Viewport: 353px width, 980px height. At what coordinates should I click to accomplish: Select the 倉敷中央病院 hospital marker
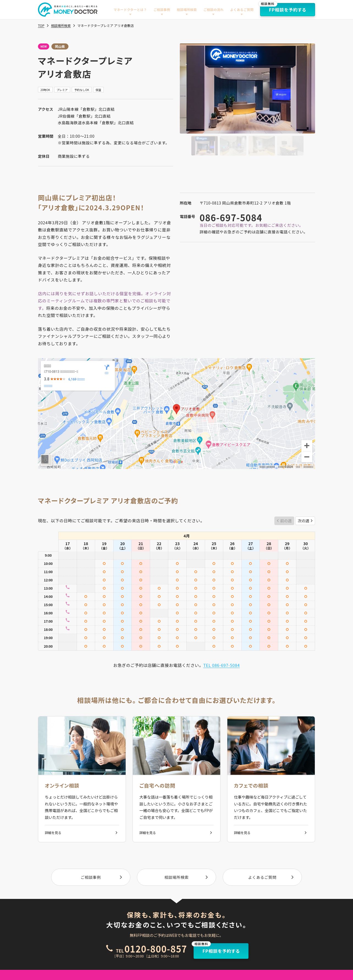pyautogui.click(x=212, y=415)
